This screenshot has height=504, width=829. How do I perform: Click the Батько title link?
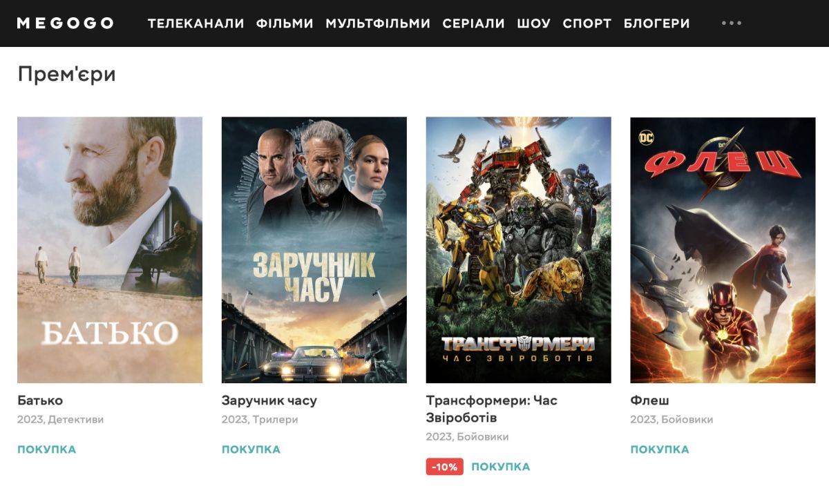tap(40, 400)
